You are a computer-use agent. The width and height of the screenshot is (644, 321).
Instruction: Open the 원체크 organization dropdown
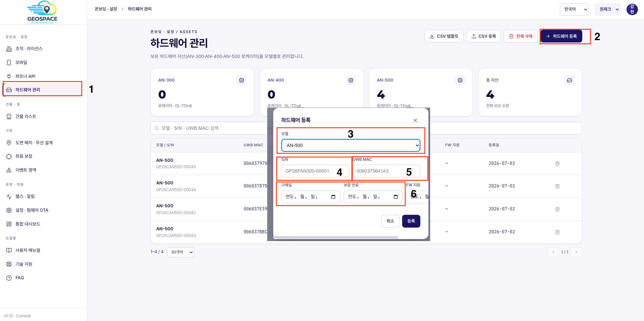608,9
